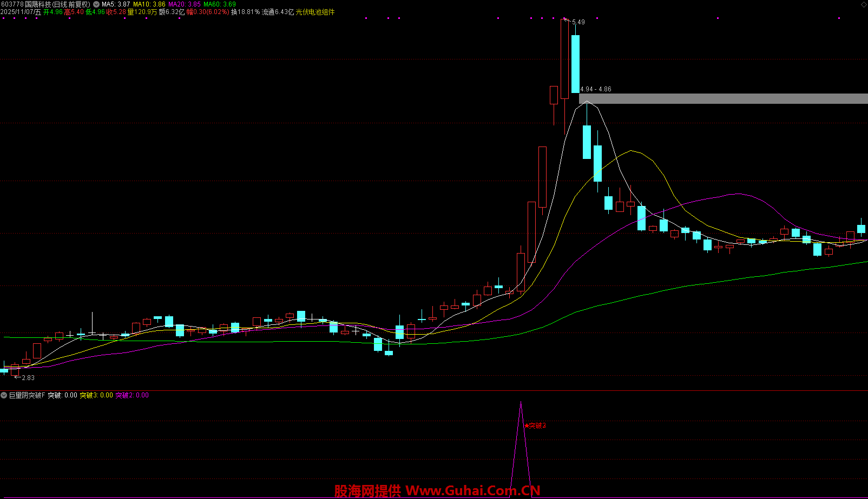
Task: Click the 2.83 low price marker
Action: coord(28,378)
